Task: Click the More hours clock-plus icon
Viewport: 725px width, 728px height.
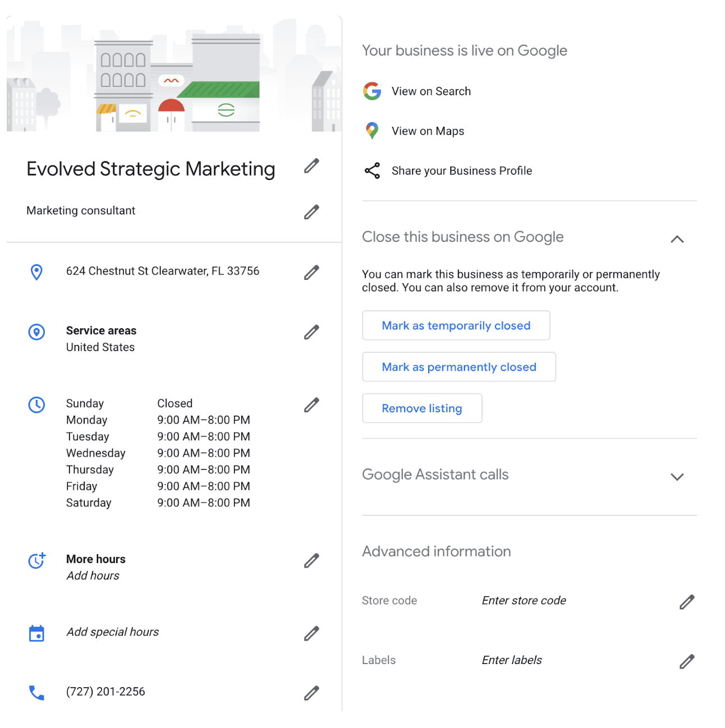Action: point(37,560)
